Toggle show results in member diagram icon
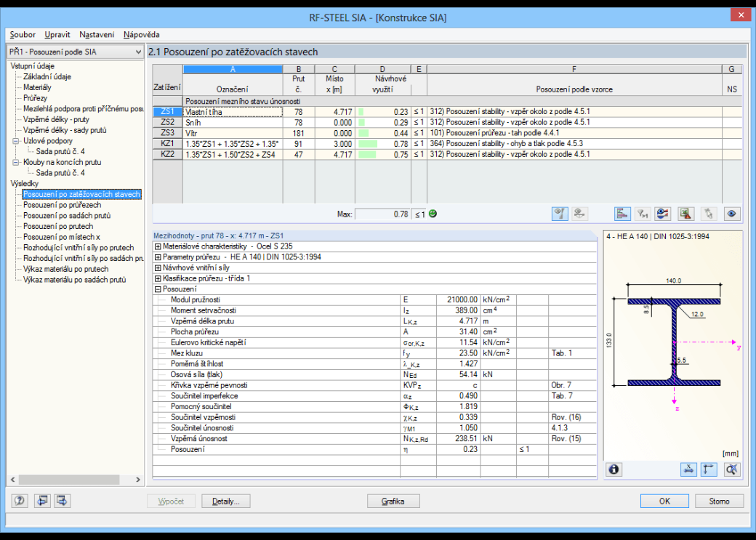 pos(579,214)
